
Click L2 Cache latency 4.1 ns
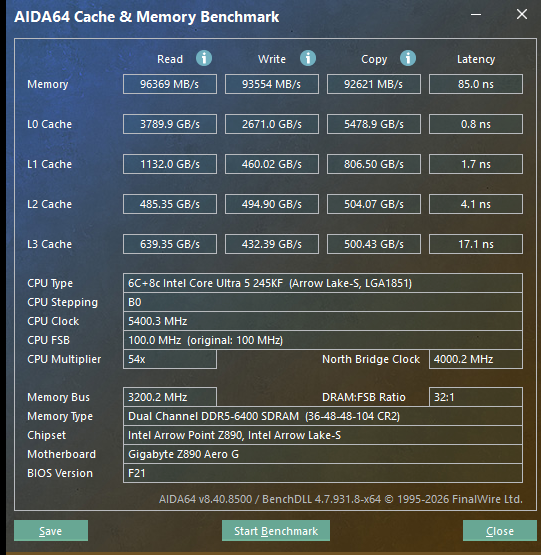pos(476,204)
